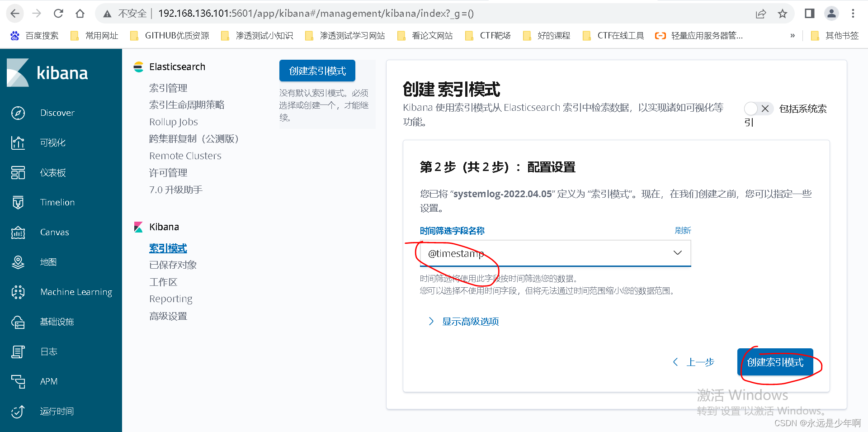
Task: Open the Canvas icon
Action: (x=18, y=232)
